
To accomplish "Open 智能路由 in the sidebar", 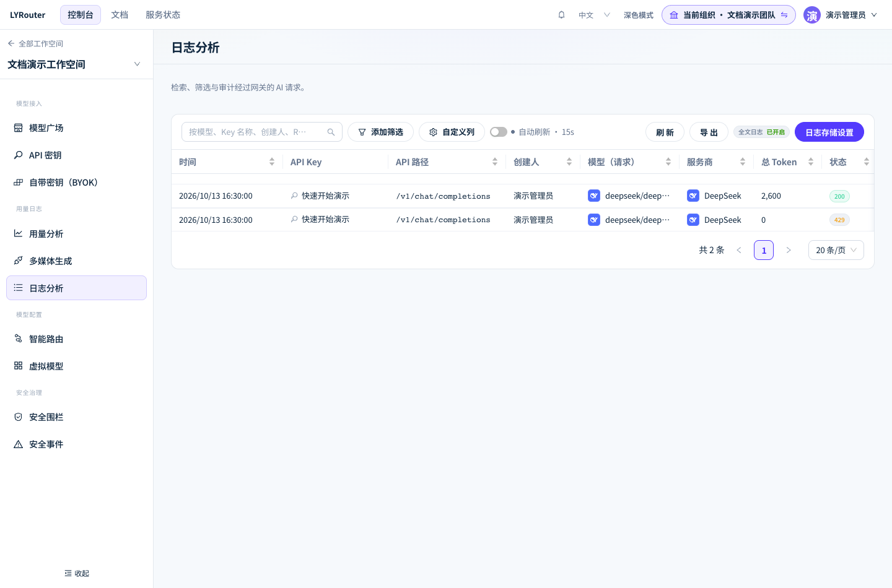I will (76, 339).
